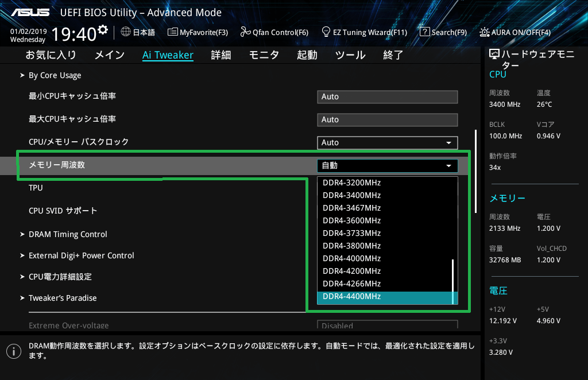Click the Search(F9) label
The image size is (588, 380).
coord(449,32)
